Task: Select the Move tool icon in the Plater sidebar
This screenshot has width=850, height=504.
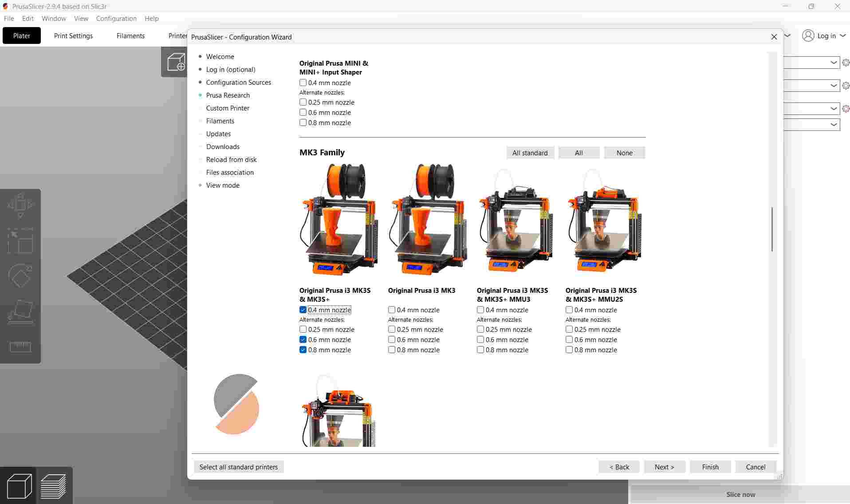Action: point(20,205)
